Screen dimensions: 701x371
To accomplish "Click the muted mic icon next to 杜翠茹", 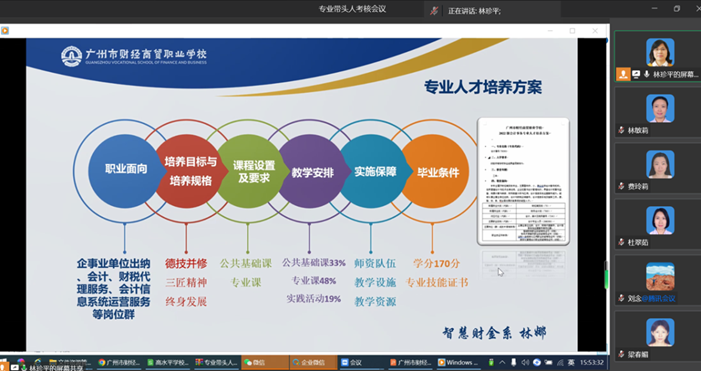I will (621, 242).
